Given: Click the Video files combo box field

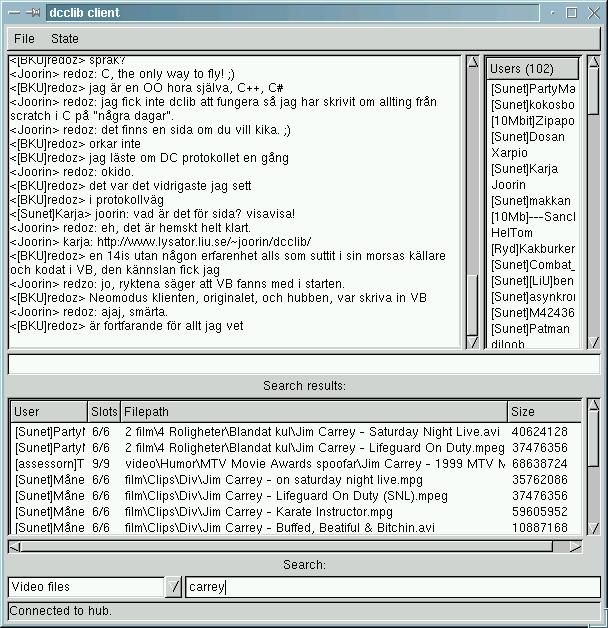Looking at the screenshot, I should [85, 587].
